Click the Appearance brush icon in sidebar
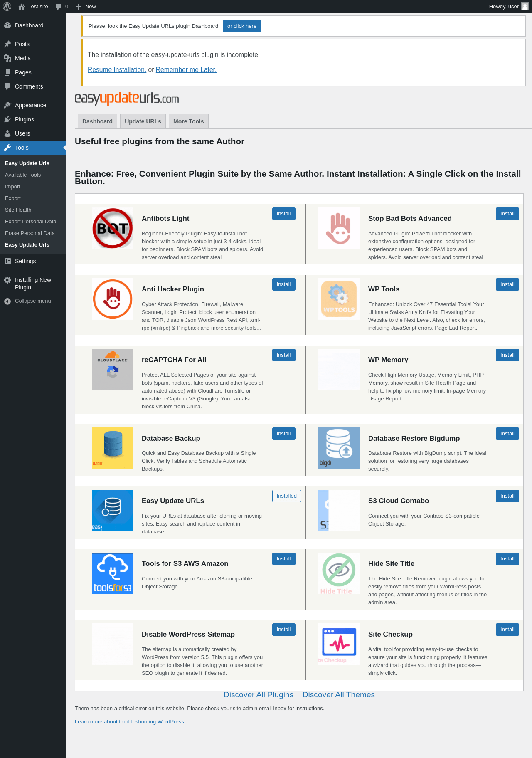This screenshot has width=532, height=758. pos(7,105)
